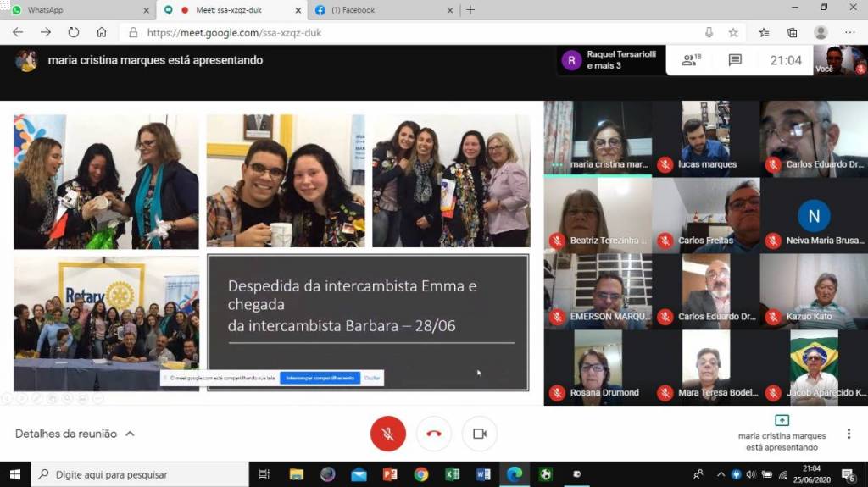
Task: Click the blue Interromper compartilhamento button
Action: click(x=320, y=378)
